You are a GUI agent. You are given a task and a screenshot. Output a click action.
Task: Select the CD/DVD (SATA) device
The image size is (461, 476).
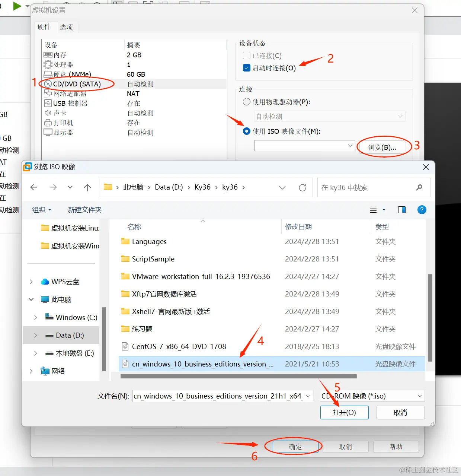(76, 84)
